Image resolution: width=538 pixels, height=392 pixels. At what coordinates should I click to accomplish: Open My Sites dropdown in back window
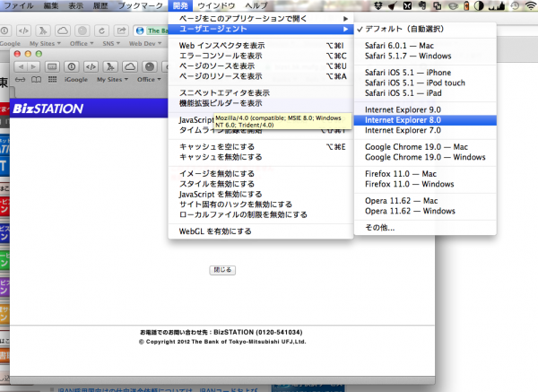45,44
